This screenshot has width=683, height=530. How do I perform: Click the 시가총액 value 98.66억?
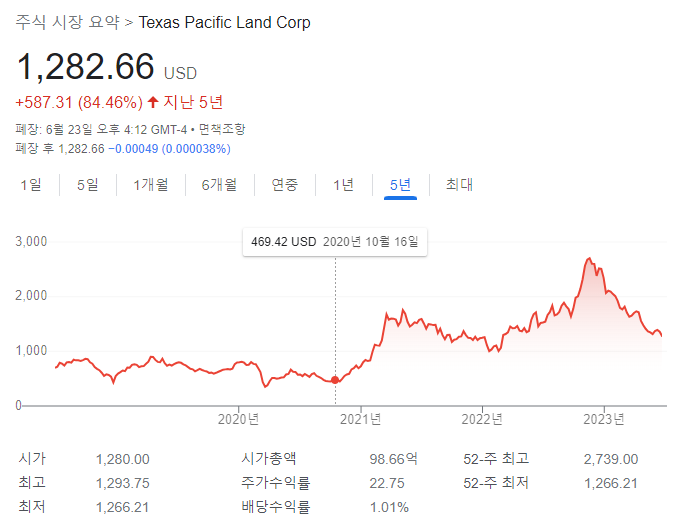click(x=394, y=459)
